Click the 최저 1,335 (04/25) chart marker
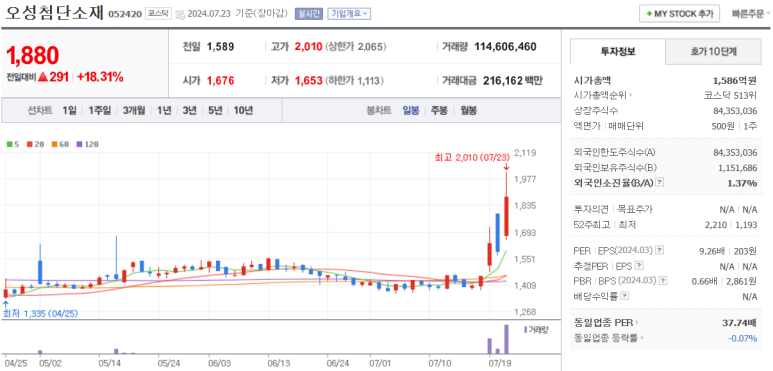Viewport: 773px width, 371px height. (x=40, y=314)
